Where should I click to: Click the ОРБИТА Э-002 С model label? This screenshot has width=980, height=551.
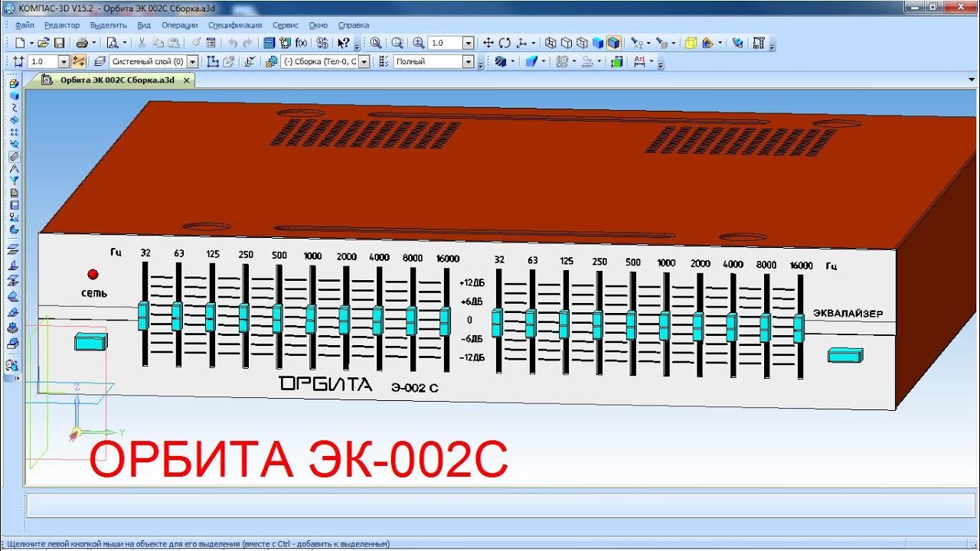click(359, 385)
